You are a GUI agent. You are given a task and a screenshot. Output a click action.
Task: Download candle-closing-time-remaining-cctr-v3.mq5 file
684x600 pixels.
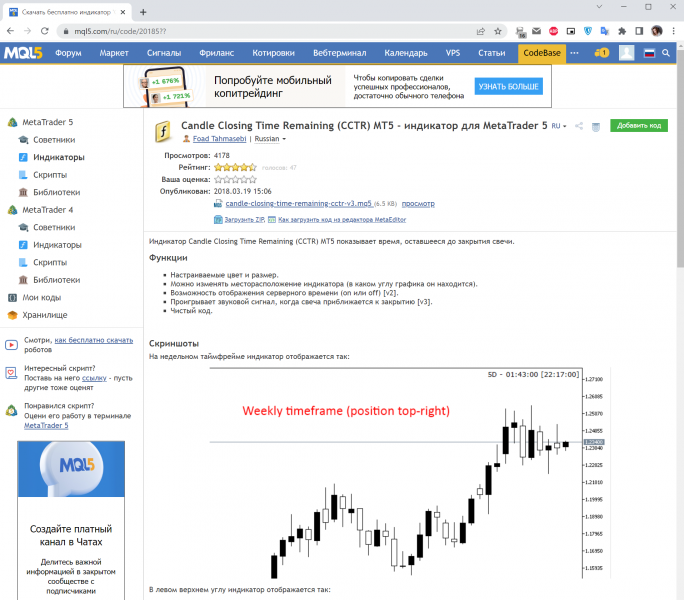(298, 203)
